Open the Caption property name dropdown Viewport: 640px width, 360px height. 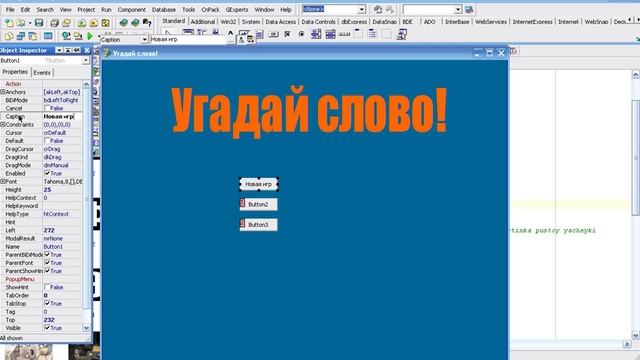[144, 40]
